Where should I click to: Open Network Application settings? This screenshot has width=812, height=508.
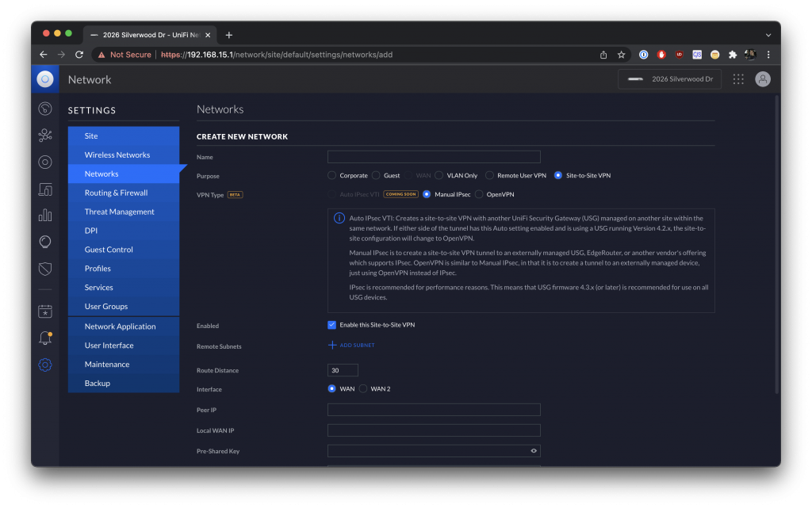pyautogui.click(x=124, y=327)
